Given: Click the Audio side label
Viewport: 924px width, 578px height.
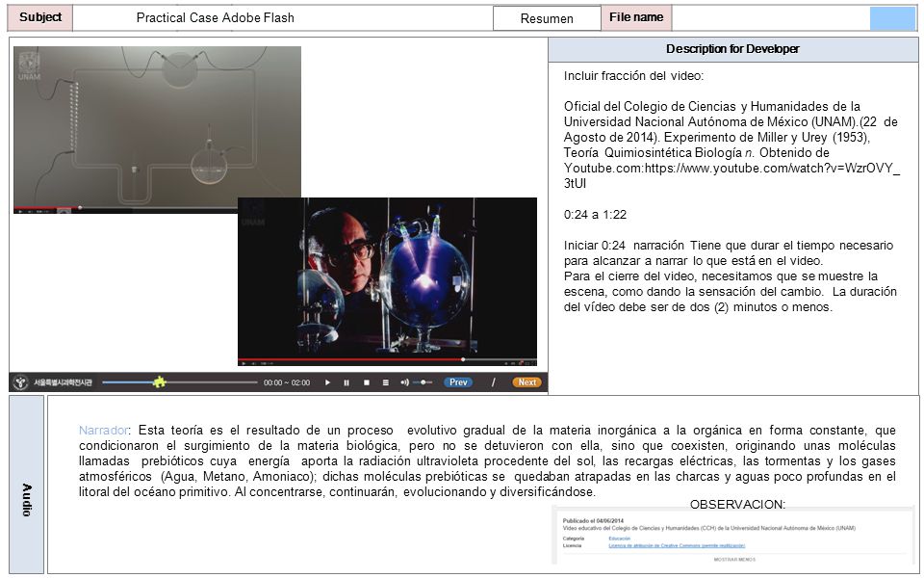Looking at the screenshot, I should click(x=27, y=485).
